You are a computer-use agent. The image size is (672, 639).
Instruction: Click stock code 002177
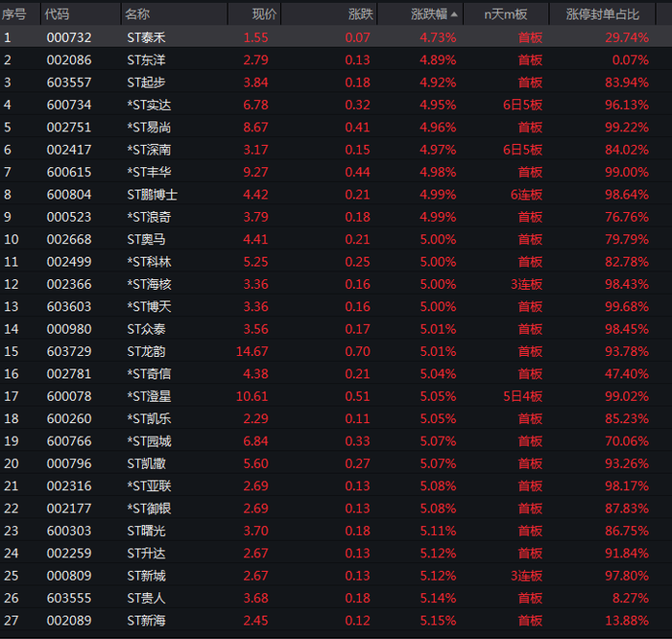point(69,509)
